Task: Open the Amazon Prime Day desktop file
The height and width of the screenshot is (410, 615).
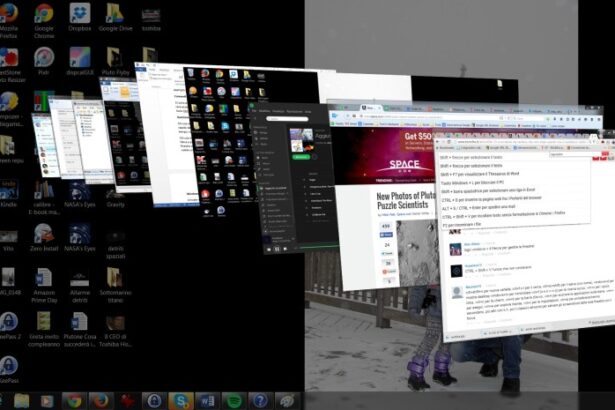Action: point(44,277)
